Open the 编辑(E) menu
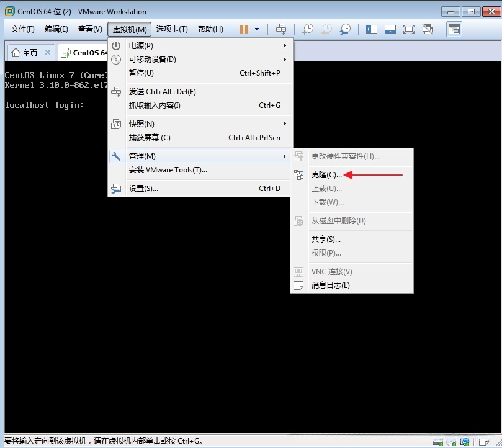502x448 pixels. pyautogui.click(x=56, y=29)
